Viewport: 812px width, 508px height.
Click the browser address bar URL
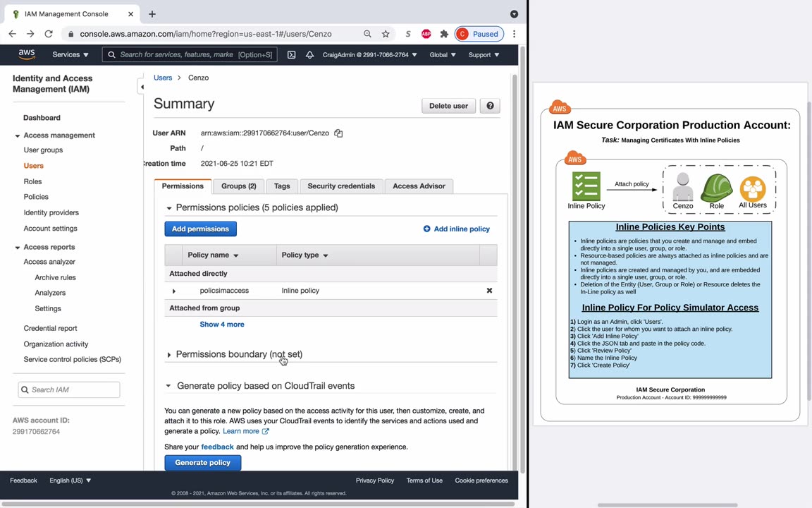tap(206, 34)
